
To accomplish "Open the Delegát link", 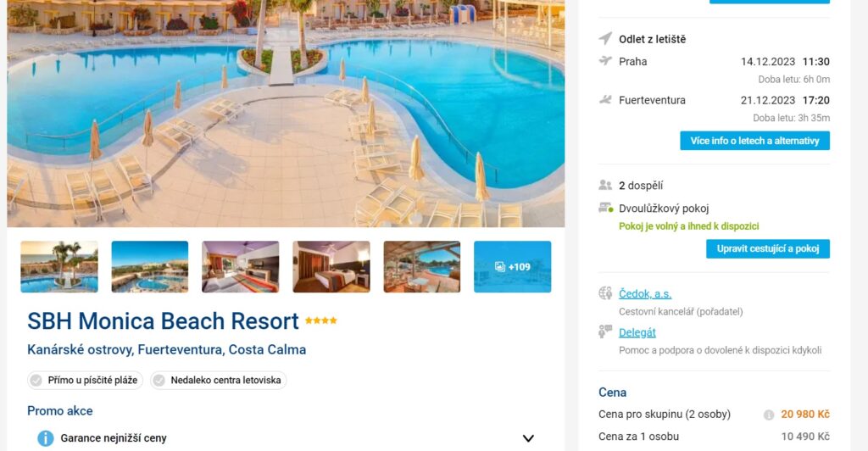I will 637,332.
